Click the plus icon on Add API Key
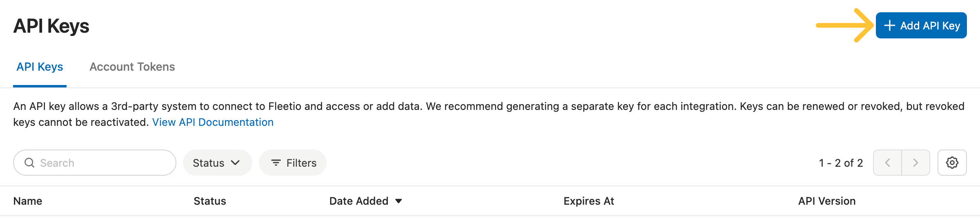980x219 pixels. (x=889, y=26)
